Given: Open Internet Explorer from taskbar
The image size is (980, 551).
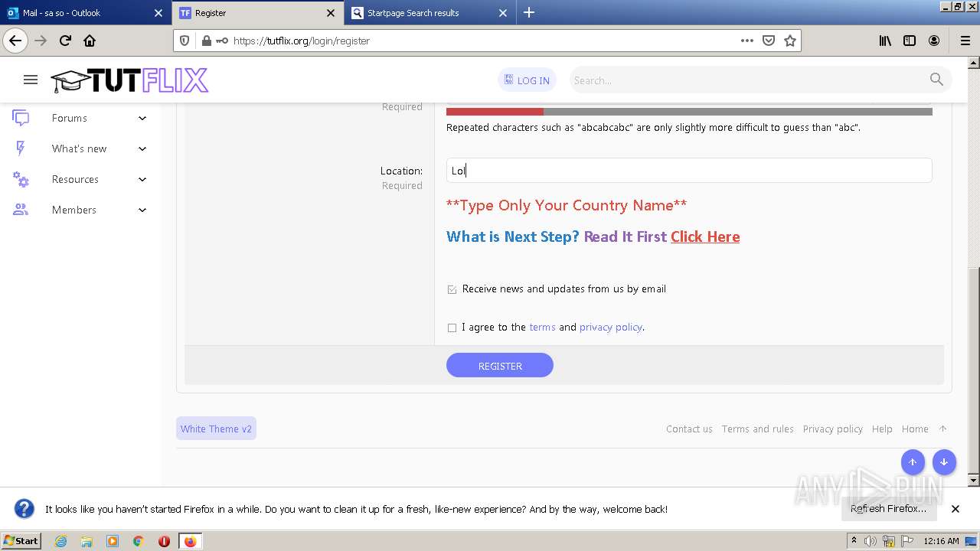Looking at the screenshot, I should coord(61,541).
